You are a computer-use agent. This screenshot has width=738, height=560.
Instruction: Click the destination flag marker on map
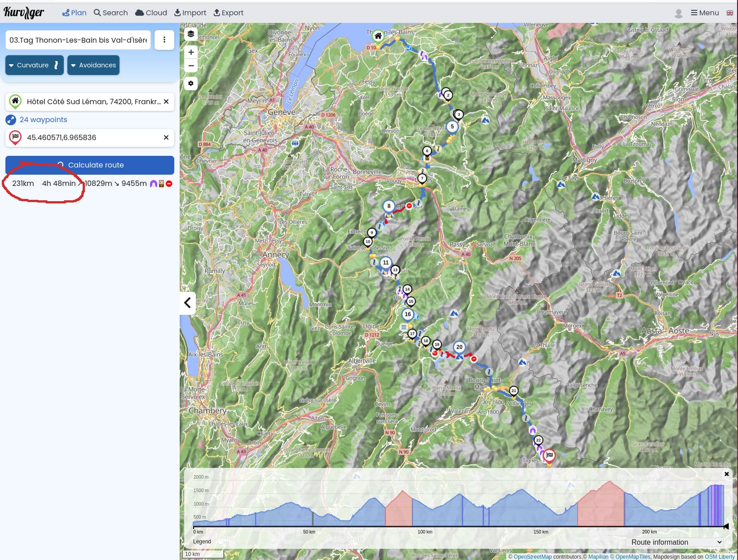coord(549,455)
